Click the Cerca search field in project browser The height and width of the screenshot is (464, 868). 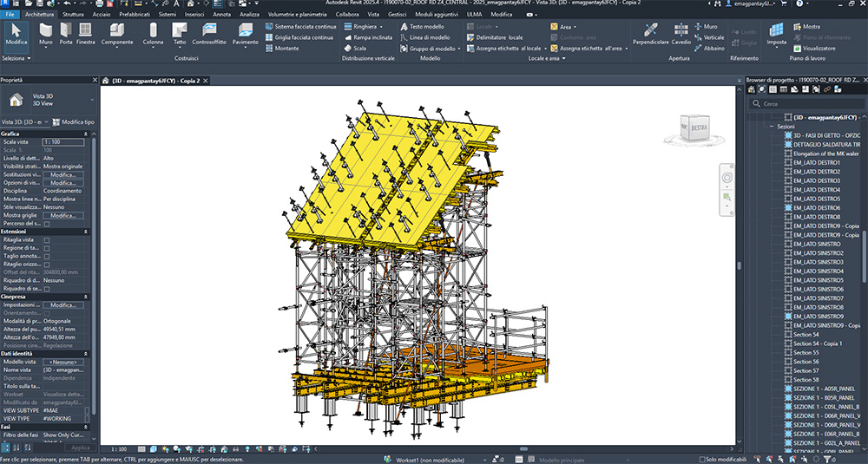tap(807, 103)
